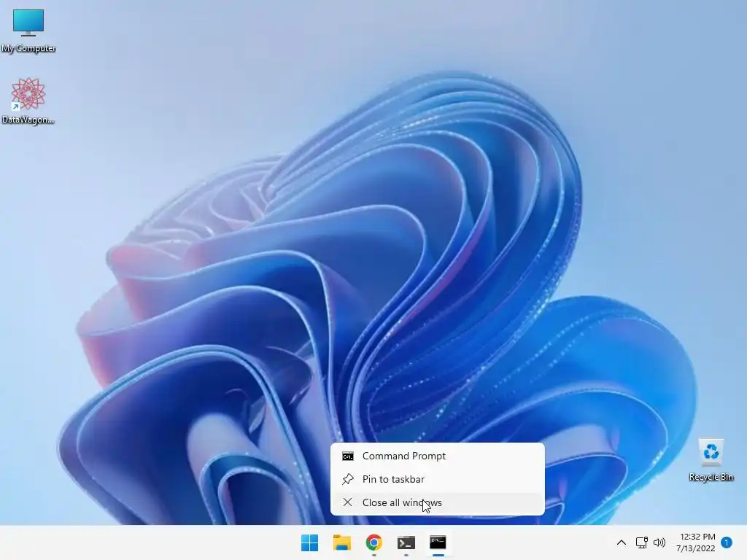This screenshot has height=560, width=747.
Task: Choose Pin to taskbar in the menu
Action: click(x=438, y=479)
